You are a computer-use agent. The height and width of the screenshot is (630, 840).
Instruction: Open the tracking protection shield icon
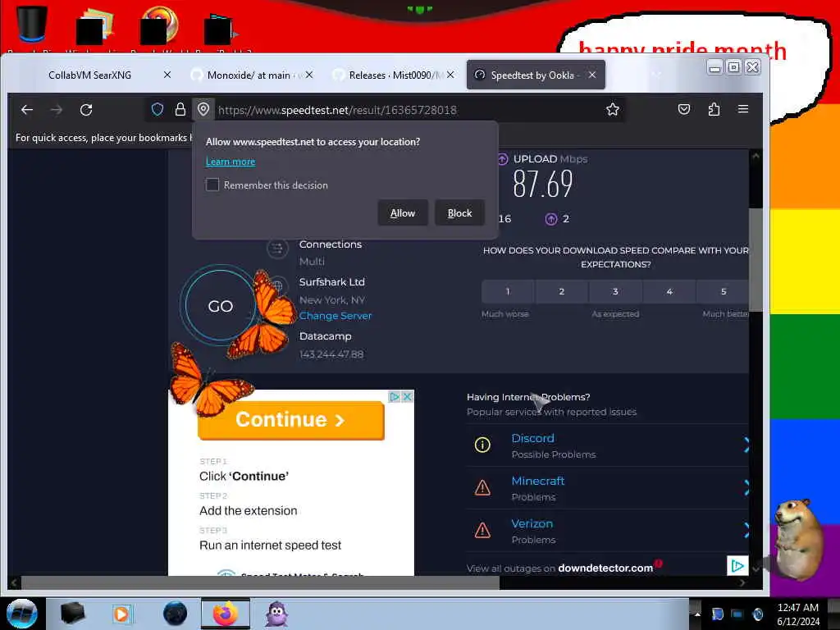click(157, 110)
